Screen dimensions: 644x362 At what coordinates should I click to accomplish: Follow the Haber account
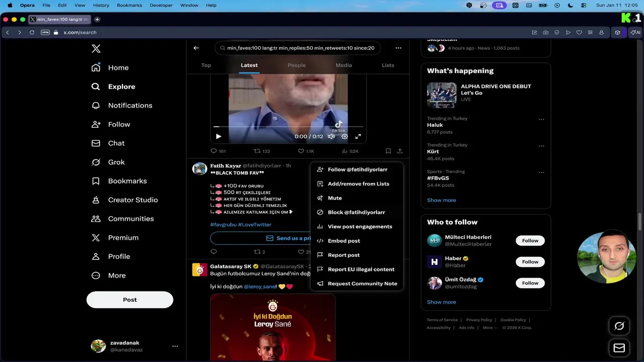point(530,262)
